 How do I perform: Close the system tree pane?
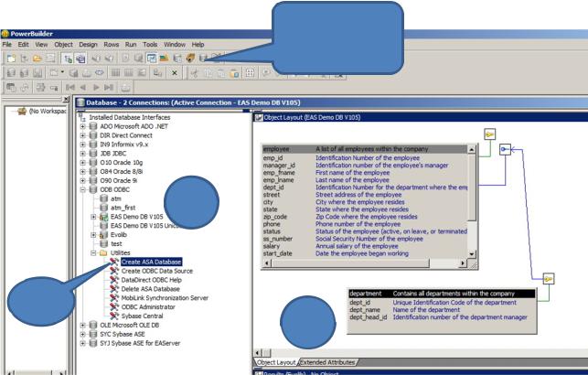point(66,99)
